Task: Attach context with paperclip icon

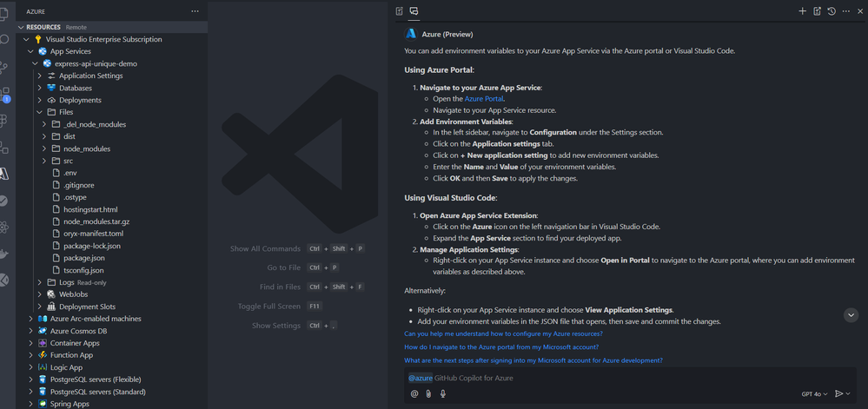Action: 428,393
